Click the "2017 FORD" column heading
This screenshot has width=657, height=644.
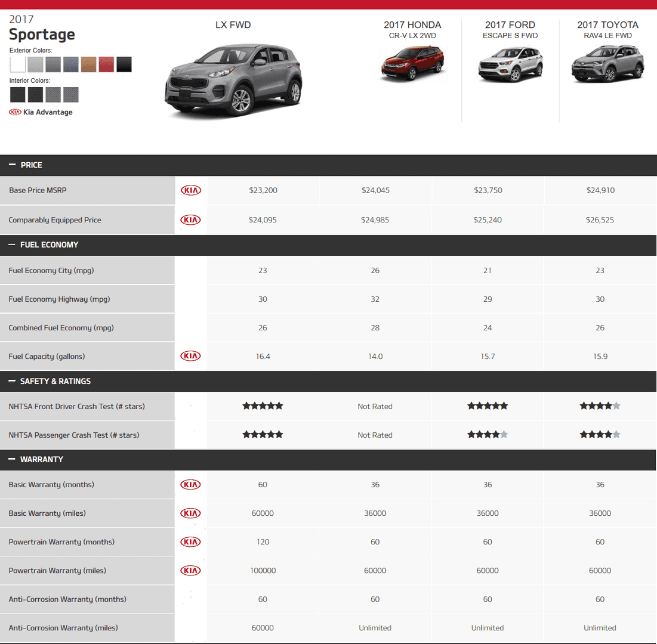[x=510, y=25]
